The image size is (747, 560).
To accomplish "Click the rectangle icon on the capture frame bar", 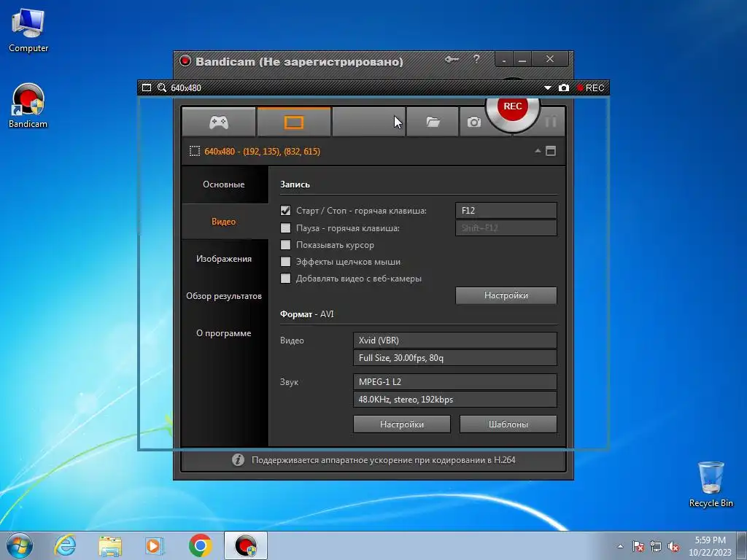I will tap(147, 88).
